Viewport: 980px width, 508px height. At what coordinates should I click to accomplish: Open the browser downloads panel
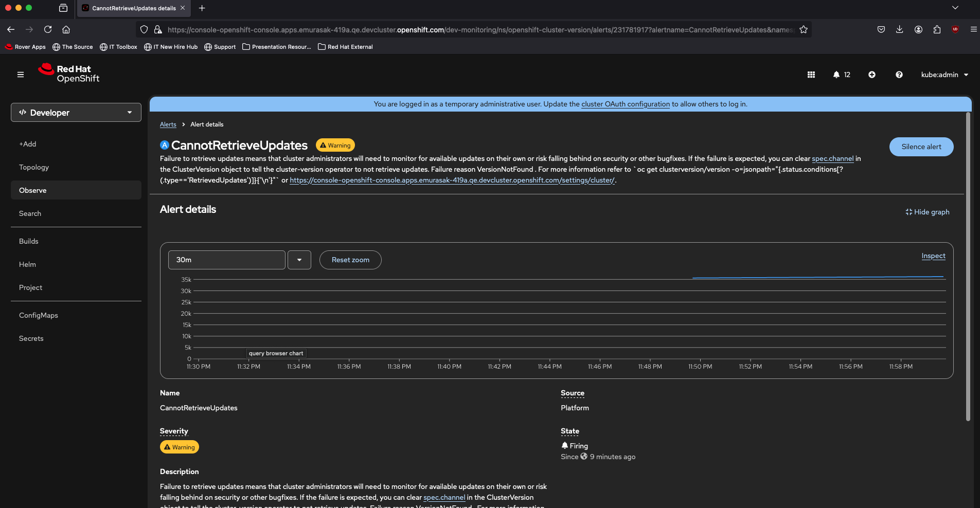900,29
